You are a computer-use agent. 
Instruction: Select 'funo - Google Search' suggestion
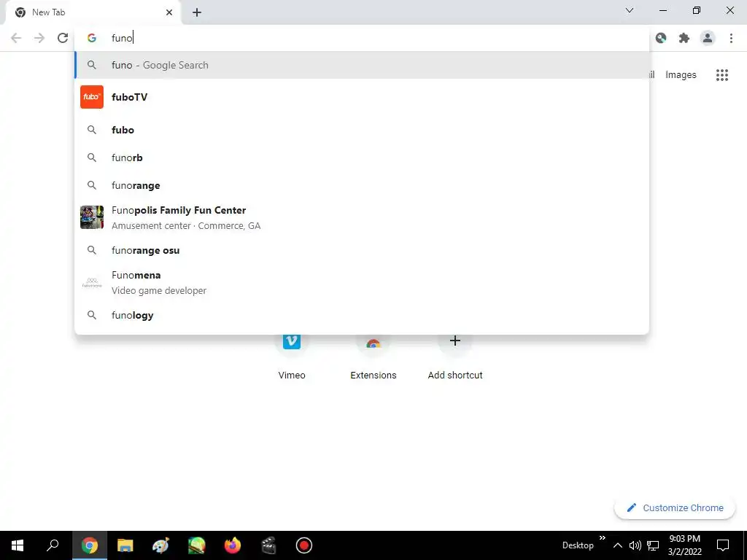[362, 65]
